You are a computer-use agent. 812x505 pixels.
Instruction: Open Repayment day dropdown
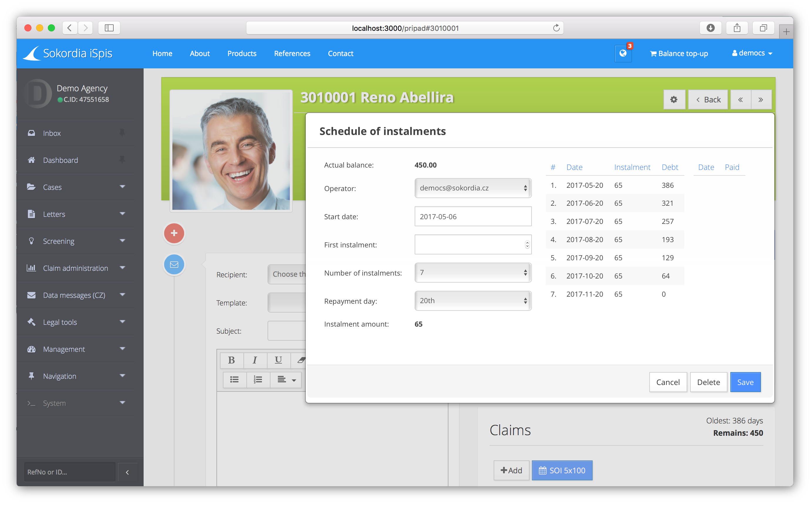(x=473, y=300)
